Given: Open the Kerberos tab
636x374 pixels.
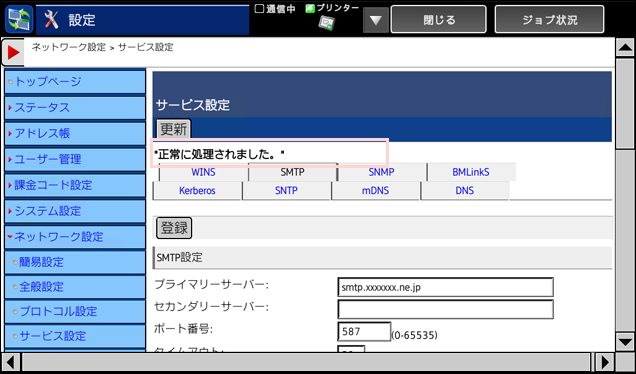Looking at the screenshot, I should 197,191.
